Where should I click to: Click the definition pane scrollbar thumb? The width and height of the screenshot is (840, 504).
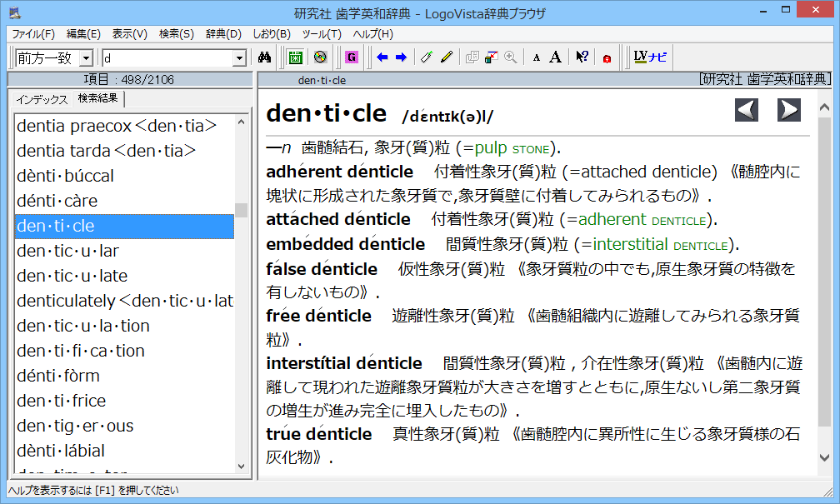[825, 272]
